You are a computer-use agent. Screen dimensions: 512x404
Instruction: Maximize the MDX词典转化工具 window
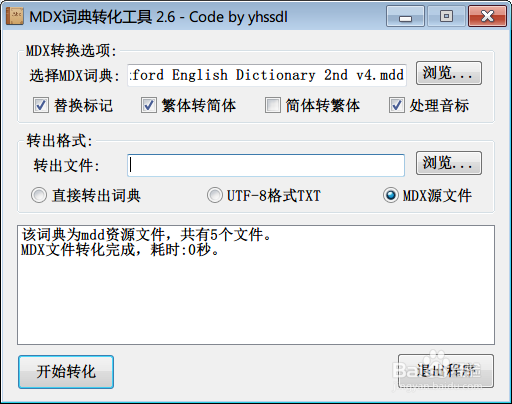click(x=446, y=16)
